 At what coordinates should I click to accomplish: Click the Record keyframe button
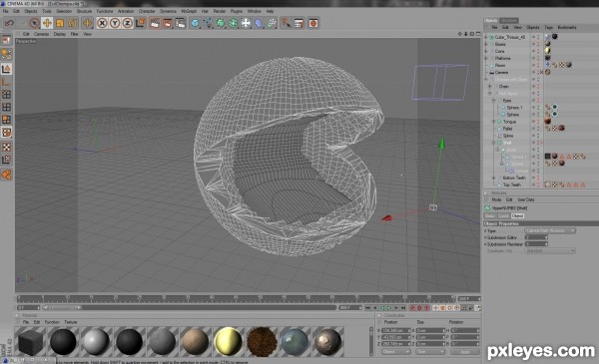point(412,307)
